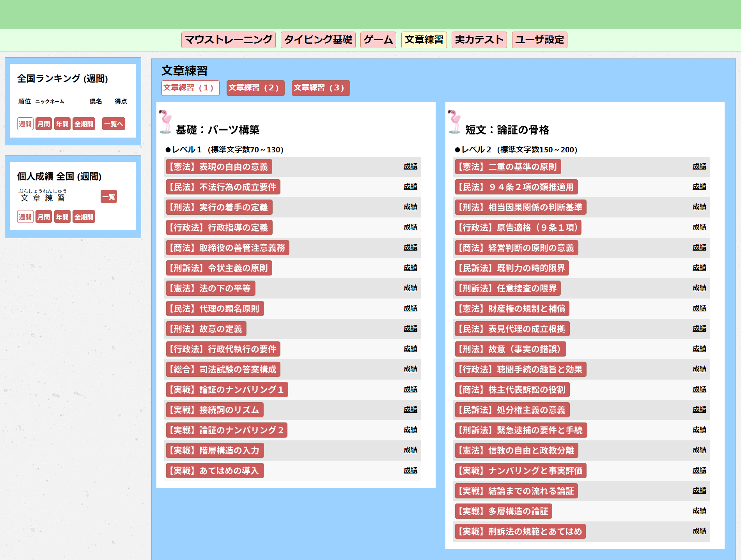741x560 pixels.
Task: Click 一覧へ in the national ranking panel
Action: point(113,124)
